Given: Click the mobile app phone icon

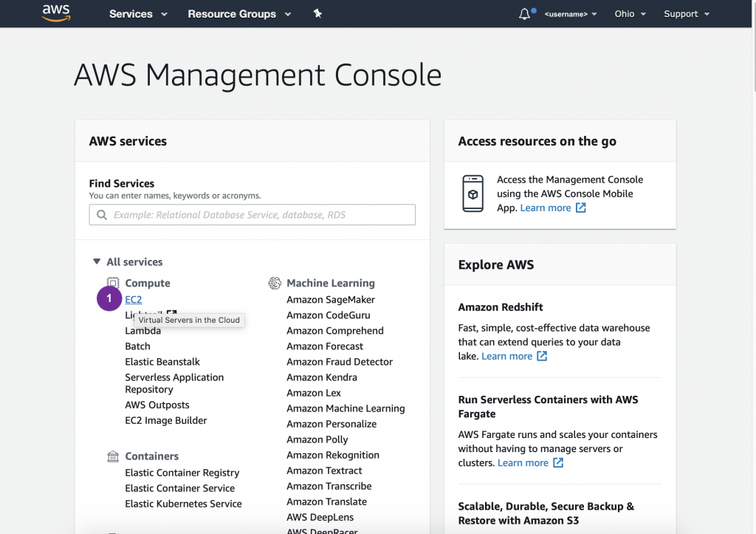Looking at the screenshot, I should pos(472,194).
